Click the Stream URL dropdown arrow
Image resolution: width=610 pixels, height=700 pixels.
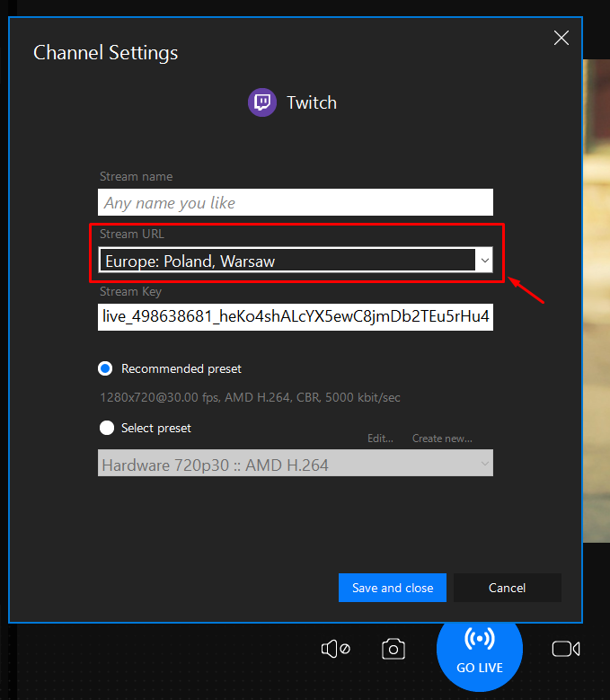point(484,261)
